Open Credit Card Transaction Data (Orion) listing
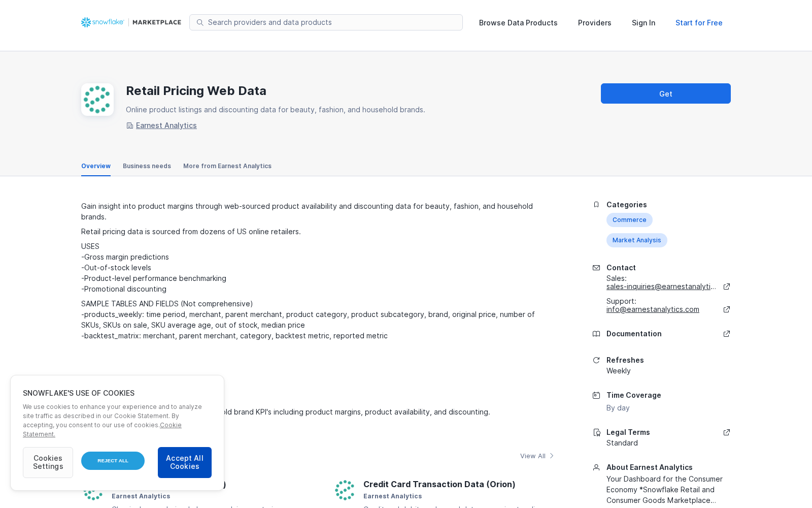Image resolution: width=812 pixels, height=508 pixels. (439, 484)
